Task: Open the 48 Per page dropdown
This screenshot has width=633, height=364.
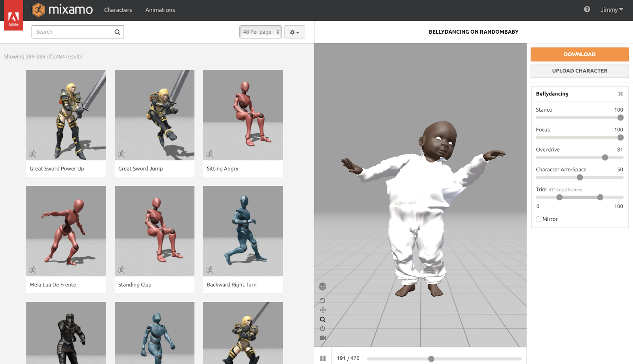Action: point(261,32)
